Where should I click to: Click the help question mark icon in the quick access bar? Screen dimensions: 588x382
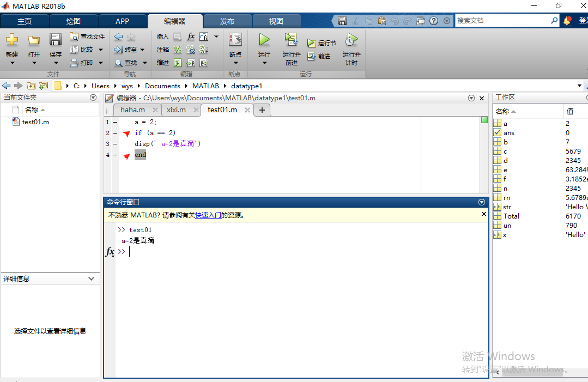(434, 21)
